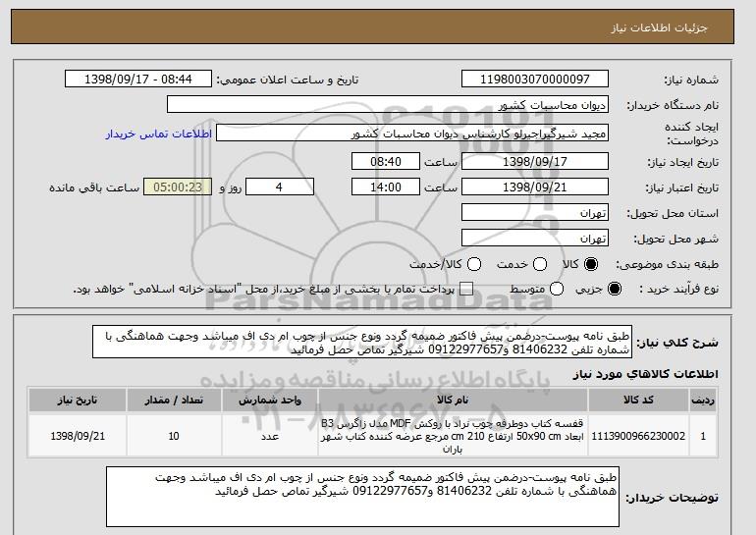Screen dimensions: 756x535
Task: Click the نام کالا column header
Action: pyautogui.click(x=453, y=401)
